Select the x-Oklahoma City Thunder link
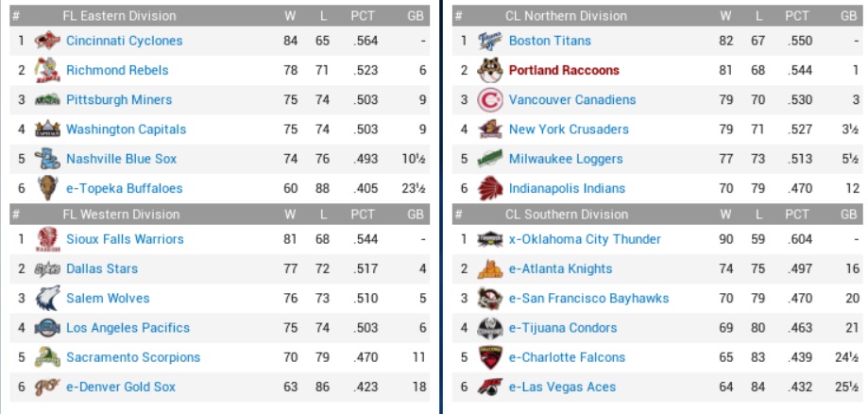 point(585,239)
